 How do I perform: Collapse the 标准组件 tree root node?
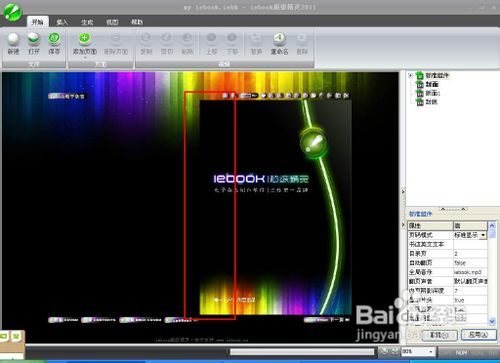(411, 75)
